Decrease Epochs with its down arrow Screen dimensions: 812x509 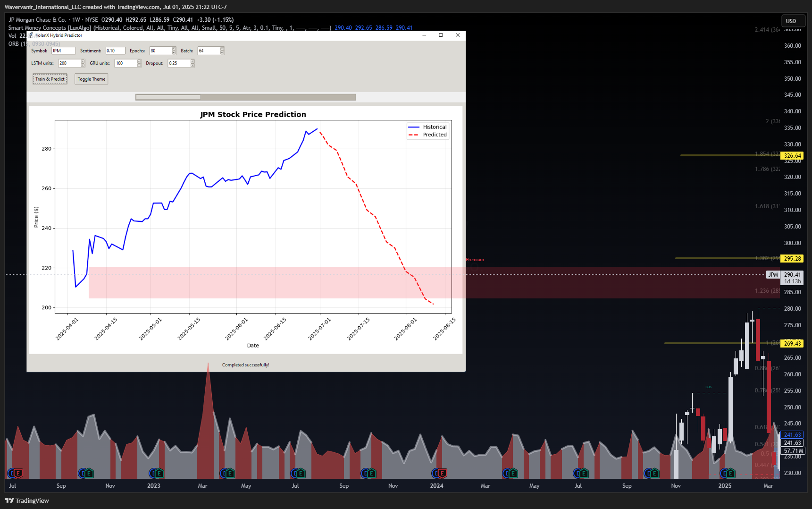coord(174,52)
